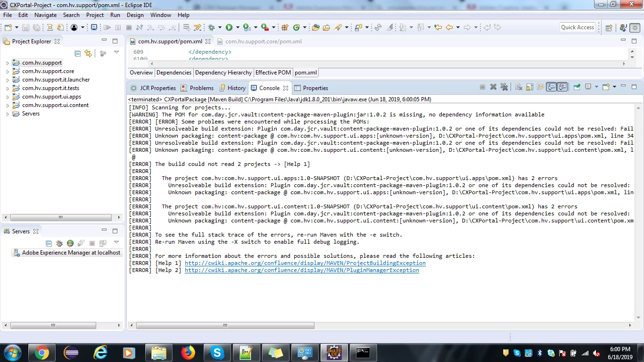
Task: Click the Open Console icon
Action: 606,87
